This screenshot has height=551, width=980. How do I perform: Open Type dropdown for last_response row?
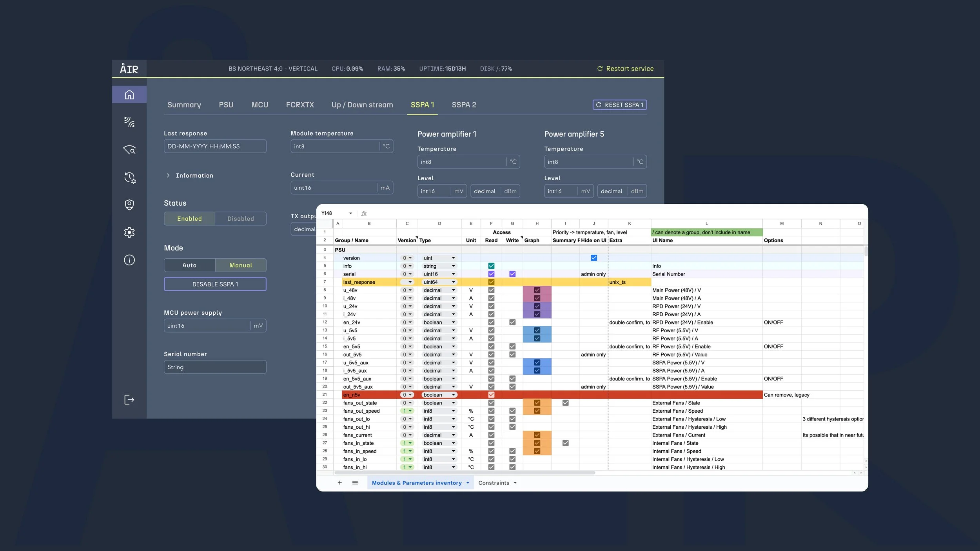[x=453, y=282]
